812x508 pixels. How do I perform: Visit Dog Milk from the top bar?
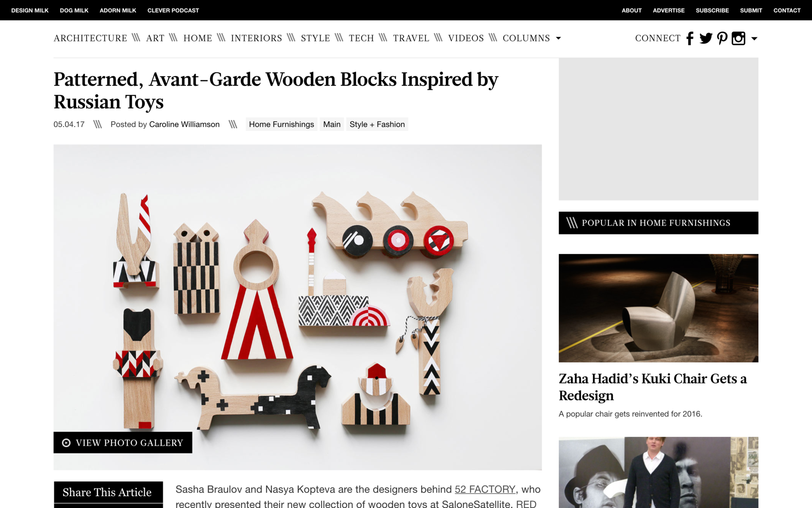pos(74,10)
